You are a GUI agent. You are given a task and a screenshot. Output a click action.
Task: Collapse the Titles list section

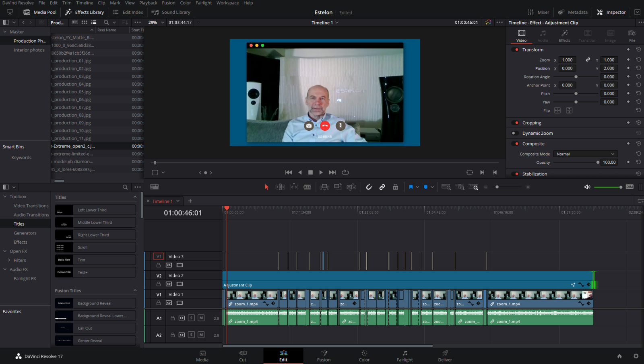pos(135,197)
